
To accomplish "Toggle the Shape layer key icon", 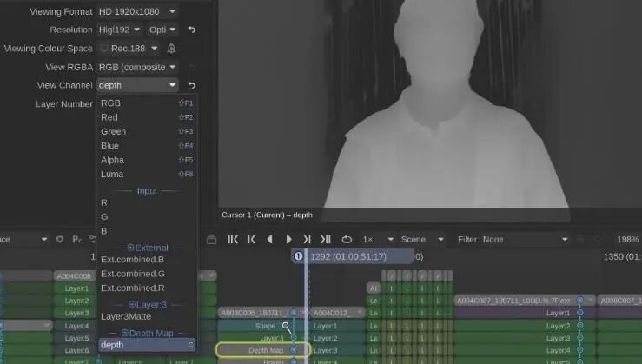I will point(285,326).
